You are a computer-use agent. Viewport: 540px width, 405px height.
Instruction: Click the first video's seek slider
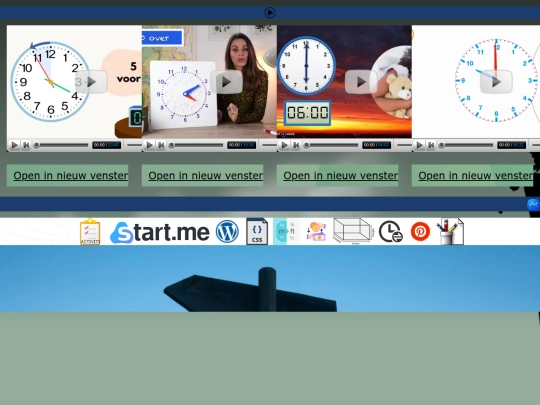[61, 145]
